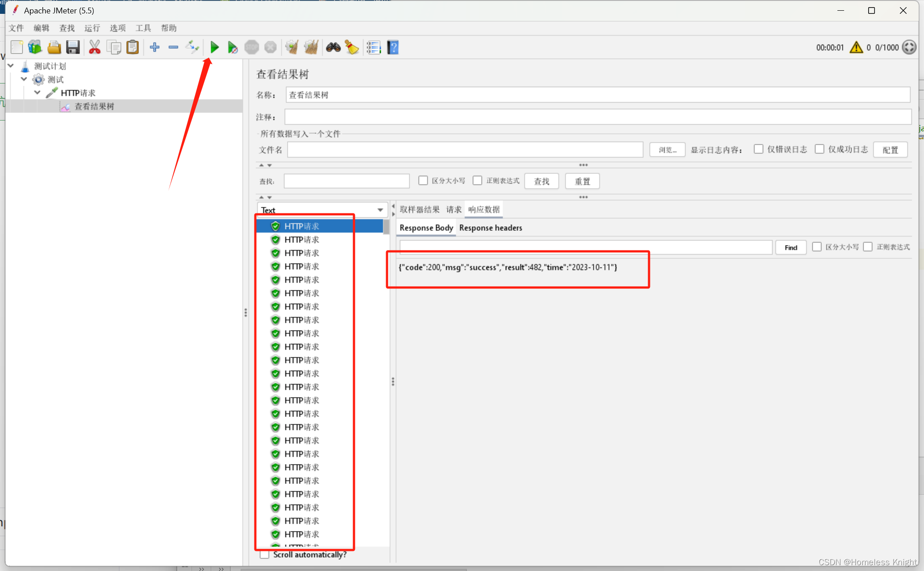The height and width of the screenshot is (571, 924).
Task: Toggle 区分大小写 checkbox beside 查找 field
Action: tap(423, 180)
